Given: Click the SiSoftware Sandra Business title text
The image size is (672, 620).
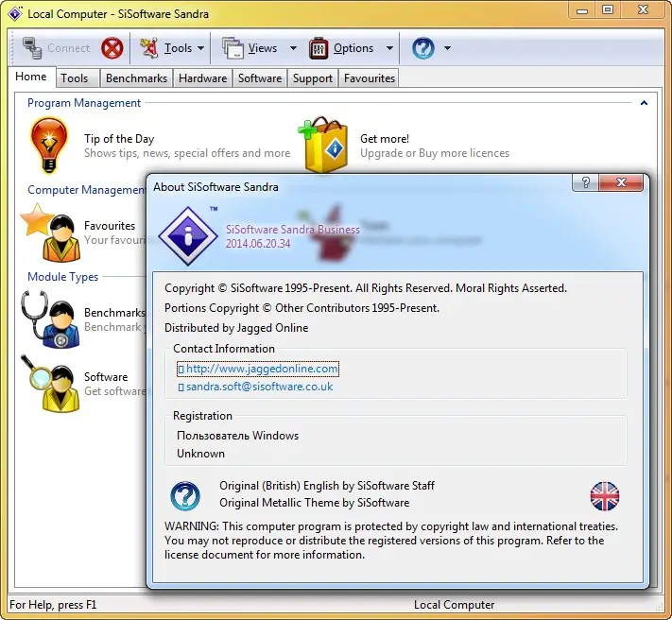Looking at the screenshot, I should pyautogui.click(x=293, y=230).
